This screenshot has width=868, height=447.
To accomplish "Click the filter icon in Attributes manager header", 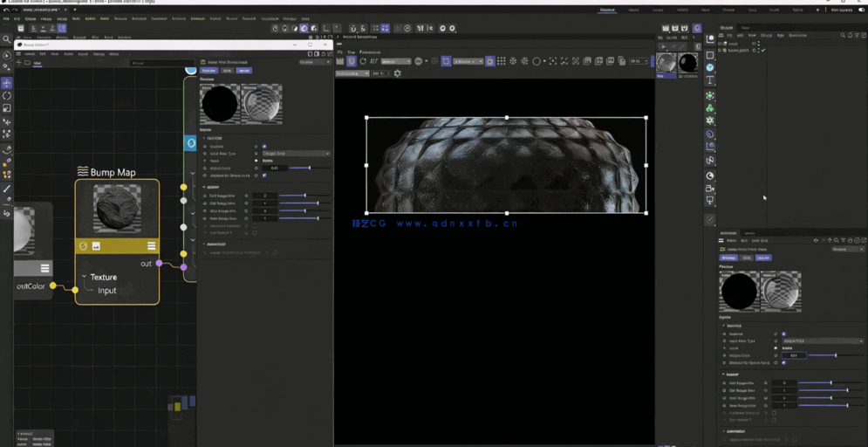I will coord(843,240).
